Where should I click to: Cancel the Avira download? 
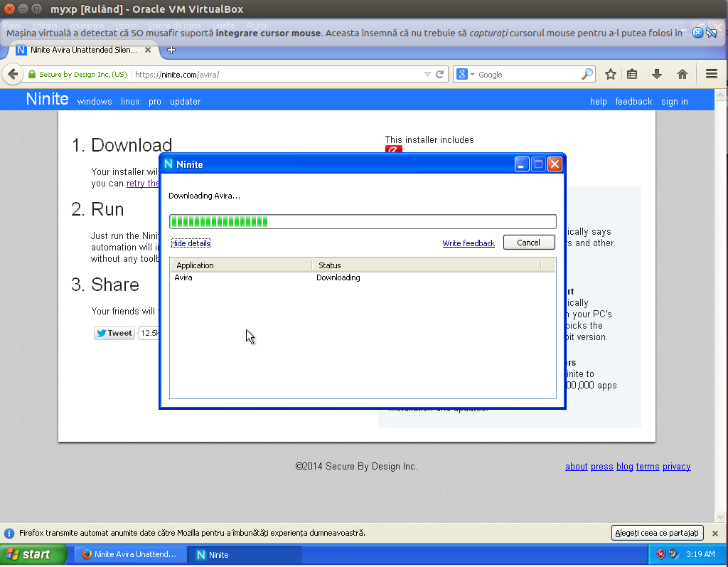pos(529,242)
